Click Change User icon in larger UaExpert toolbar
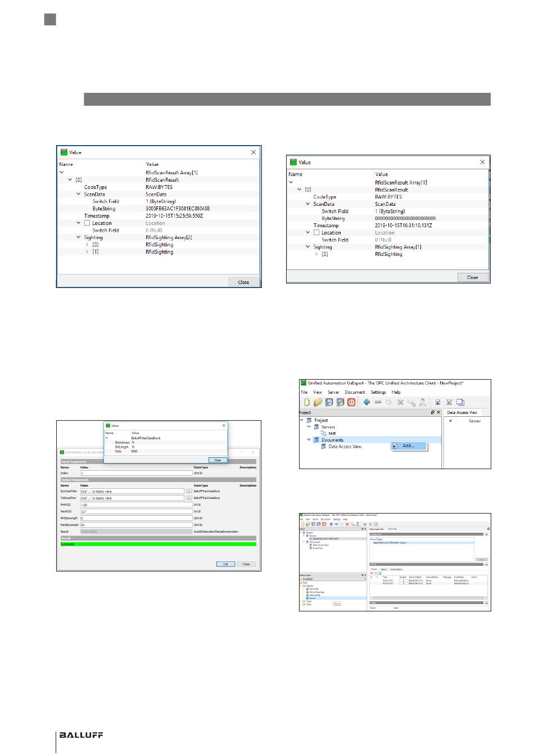Image resolution: width=534 pixels, height=756 pixels. point(423,402)
